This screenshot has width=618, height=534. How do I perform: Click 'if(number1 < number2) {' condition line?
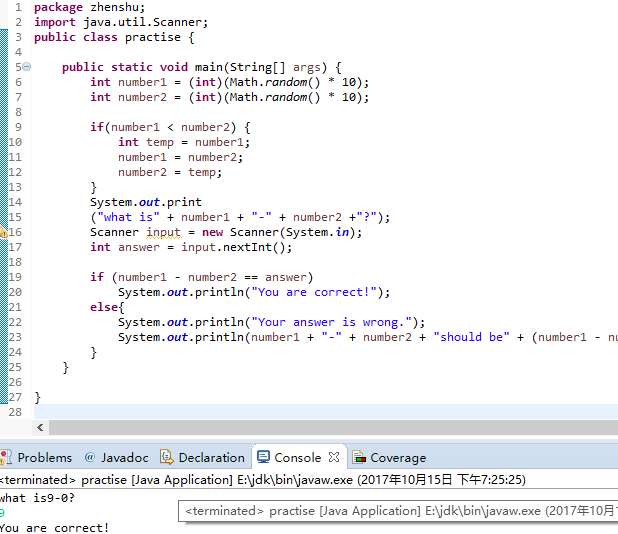170,127
